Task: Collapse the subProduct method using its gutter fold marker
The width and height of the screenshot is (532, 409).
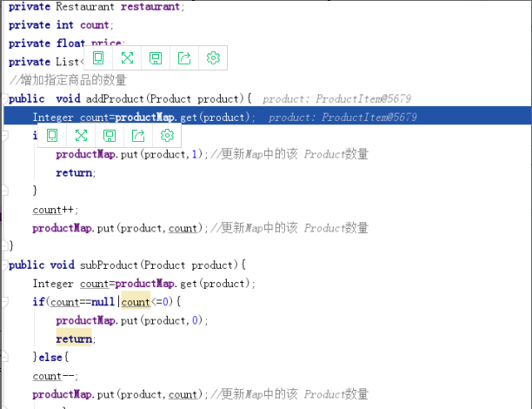Action: pos(4,265)
